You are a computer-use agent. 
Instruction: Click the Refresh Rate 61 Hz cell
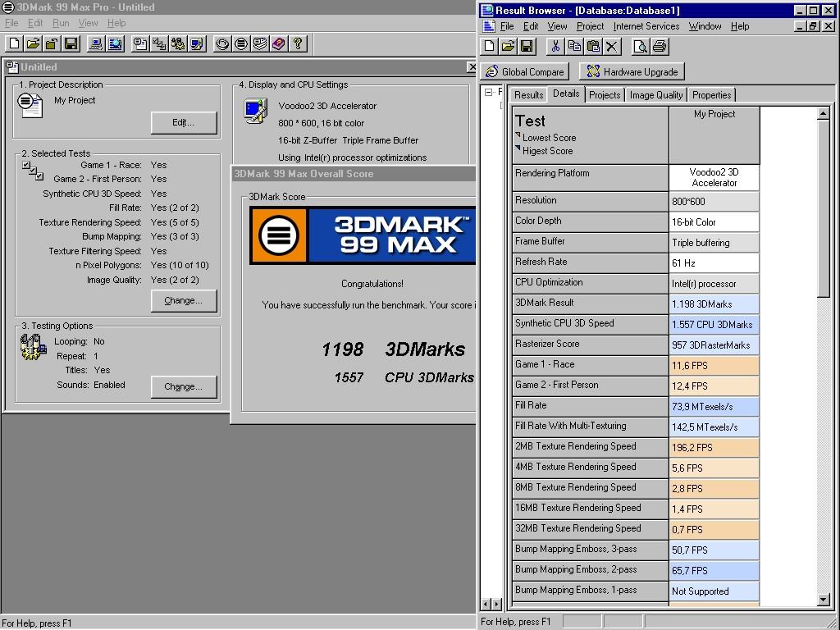point(714,263)
